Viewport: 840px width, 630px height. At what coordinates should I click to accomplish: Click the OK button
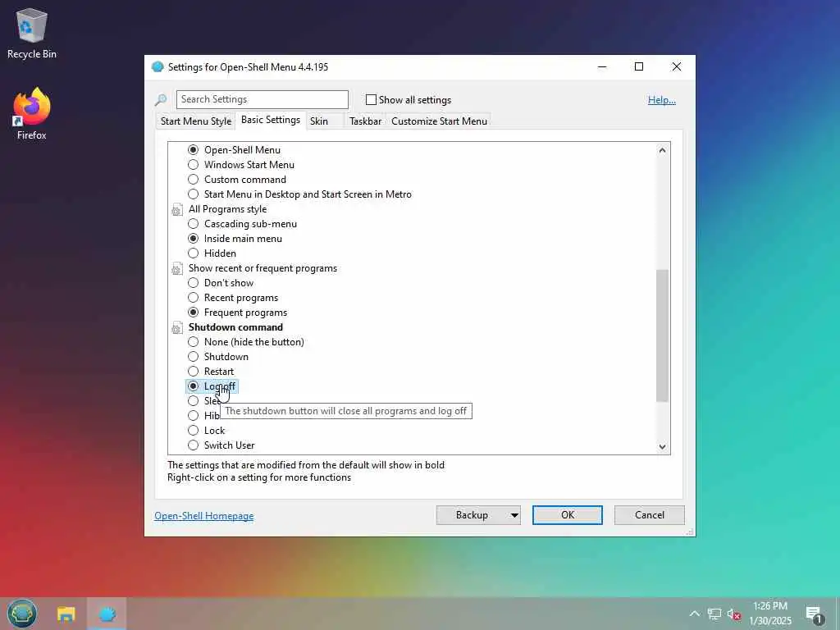point(568,515)
